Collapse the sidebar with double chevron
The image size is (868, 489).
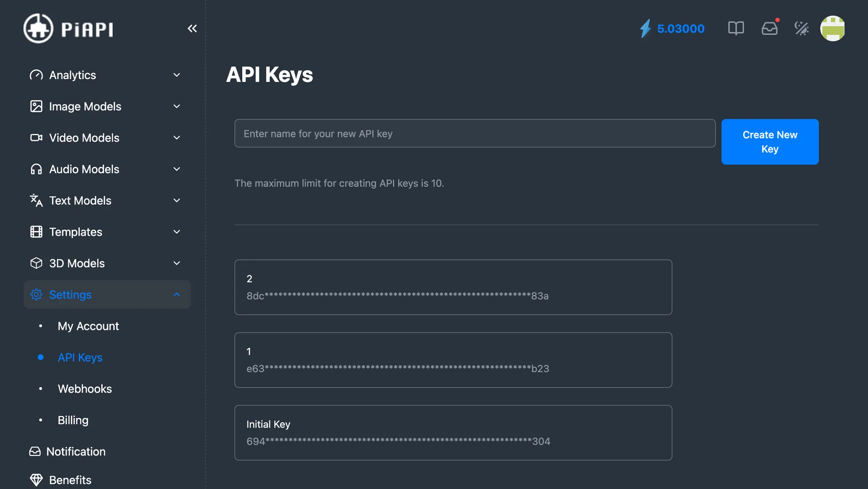(192, 28)
